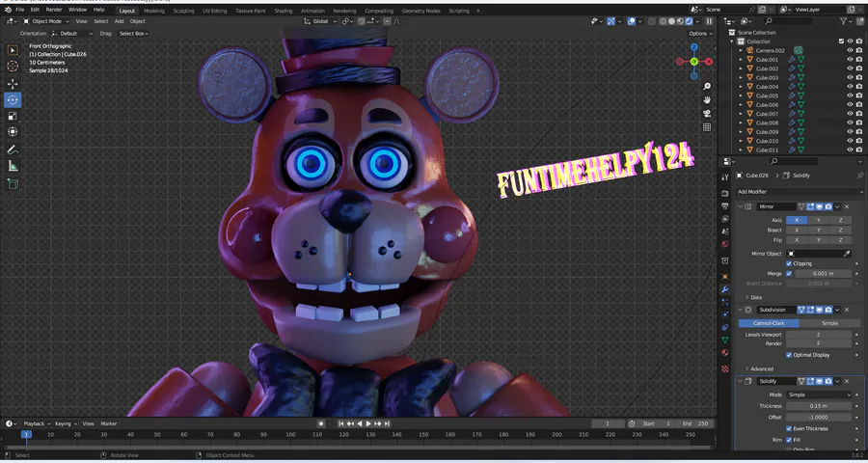Pause the viewport render preview

pos(709,21)
